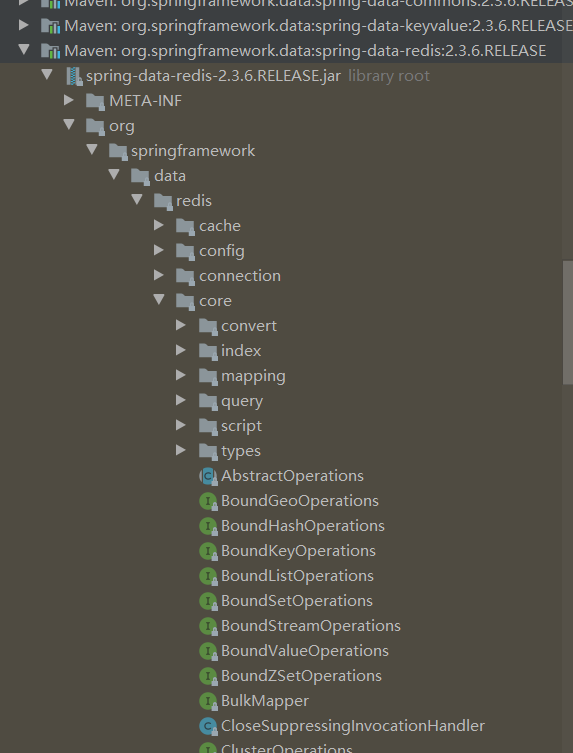Screen dimensions: 573x753
Task: Select the BulkMapper interface
Action: [x=265, y=701]
